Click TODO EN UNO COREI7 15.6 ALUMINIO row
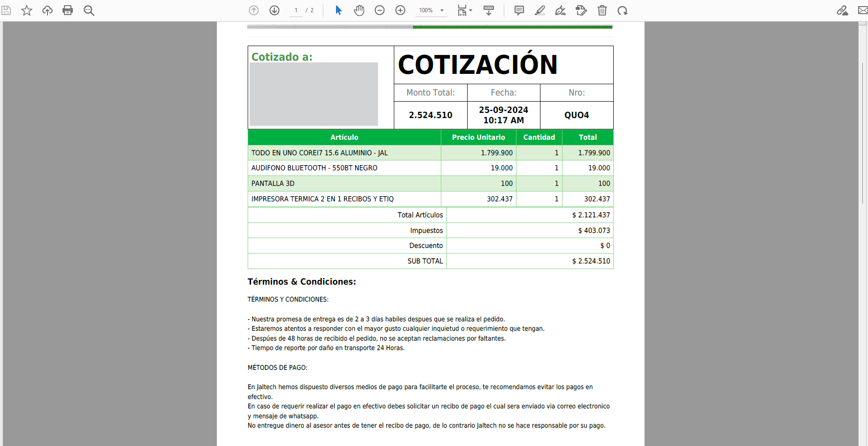Image resolution: width=868 pixels, height=446 pixels. coord(430,153)
